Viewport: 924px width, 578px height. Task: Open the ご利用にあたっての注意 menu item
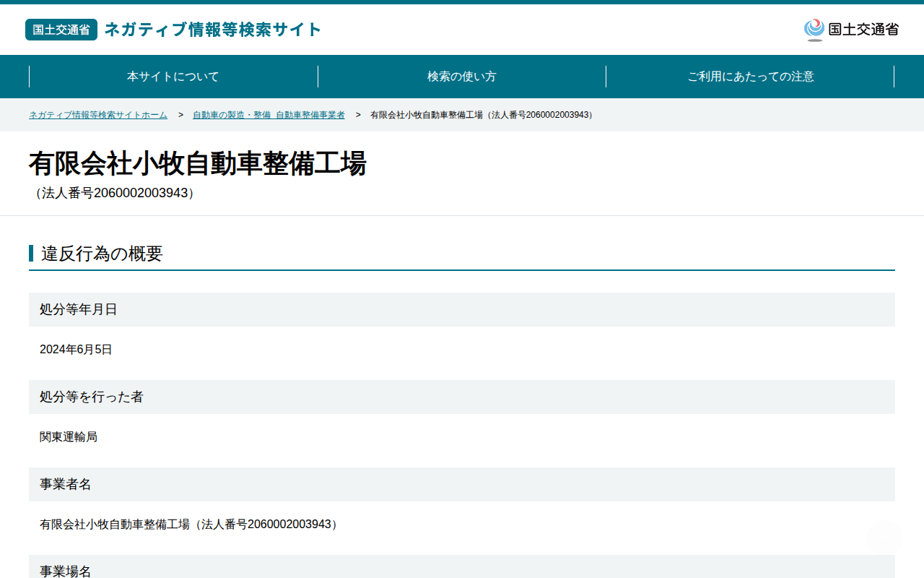[751, 77]
